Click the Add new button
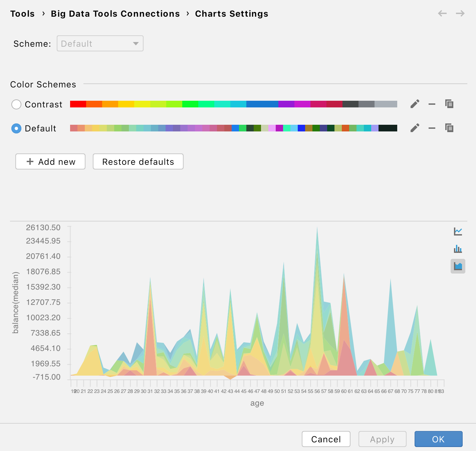476x451 pixels. tap(50, 161)
